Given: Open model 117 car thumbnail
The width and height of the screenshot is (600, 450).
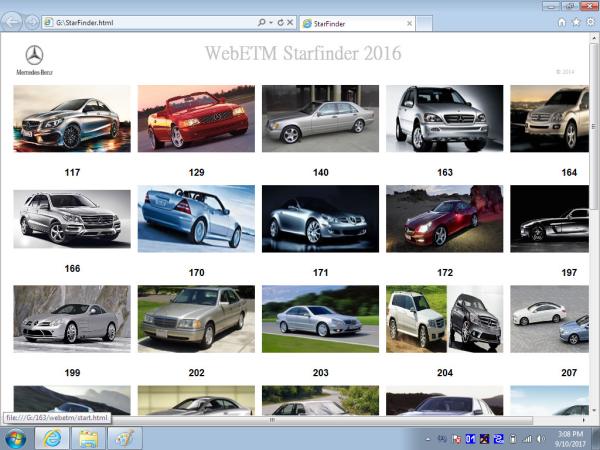Looking at the screenshot, I should 72,119.
